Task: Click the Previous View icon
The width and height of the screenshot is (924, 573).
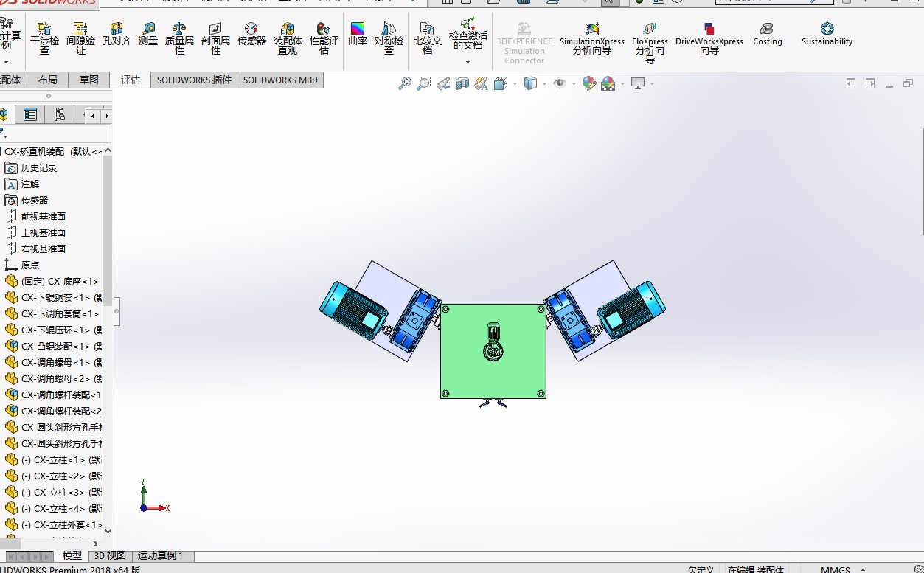Action: 443,84
